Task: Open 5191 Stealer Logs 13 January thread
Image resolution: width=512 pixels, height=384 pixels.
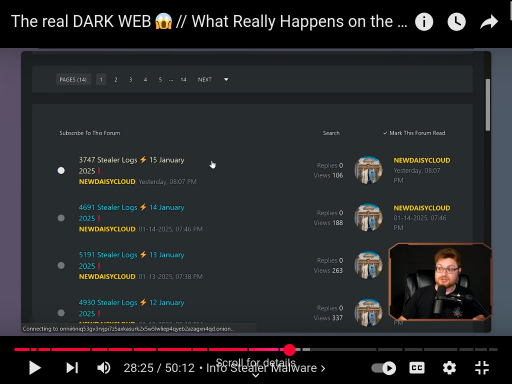Action: click(x=131, y=260)
